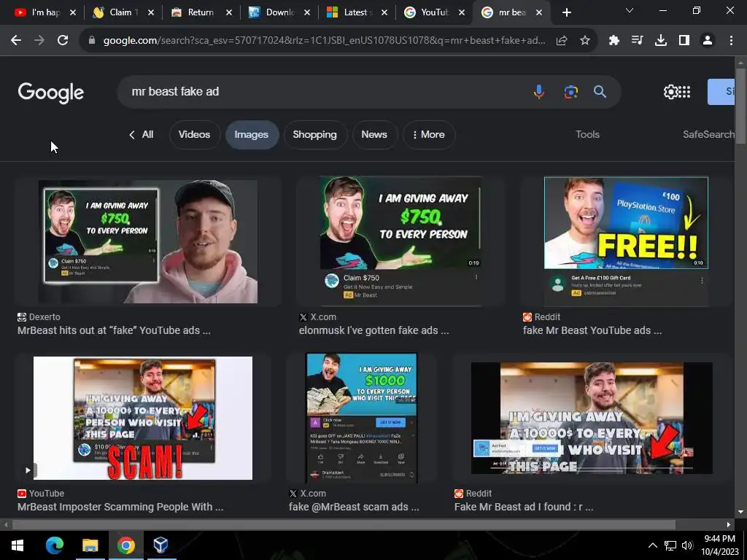Open Chrome downloads icon
This screenshot has height=560, width=747.
tap(661, 41)
